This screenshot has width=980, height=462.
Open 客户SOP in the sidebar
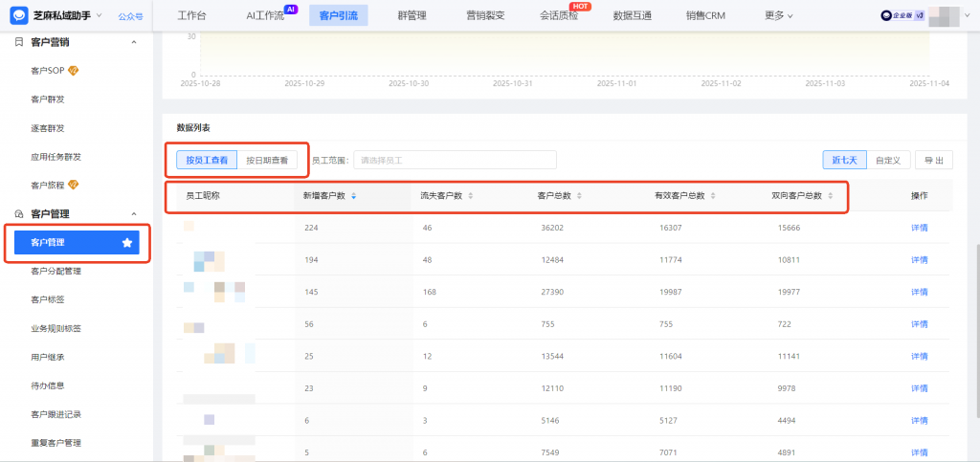point(48,71)
